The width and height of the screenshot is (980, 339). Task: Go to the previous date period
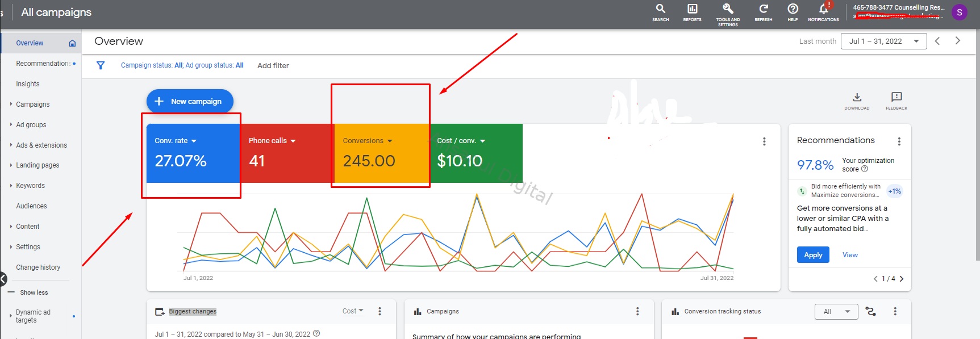tap(937, 41)
